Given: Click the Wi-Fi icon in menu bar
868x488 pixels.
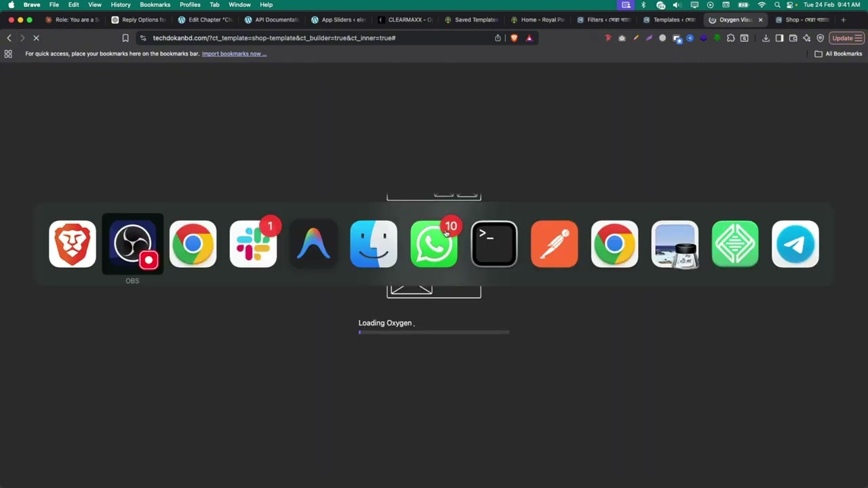Looking at the screenshot, I should [762, 5].
